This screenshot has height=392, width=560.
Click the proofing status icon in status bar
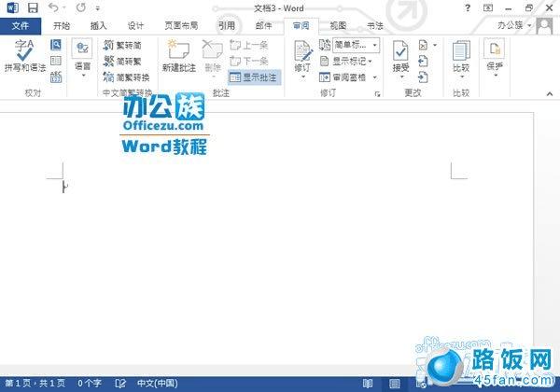(120, 384)
